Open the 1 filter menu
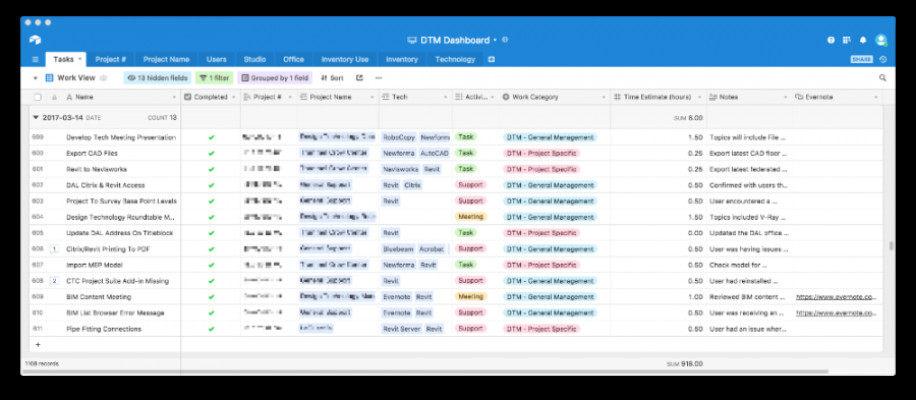 point(214,78)
